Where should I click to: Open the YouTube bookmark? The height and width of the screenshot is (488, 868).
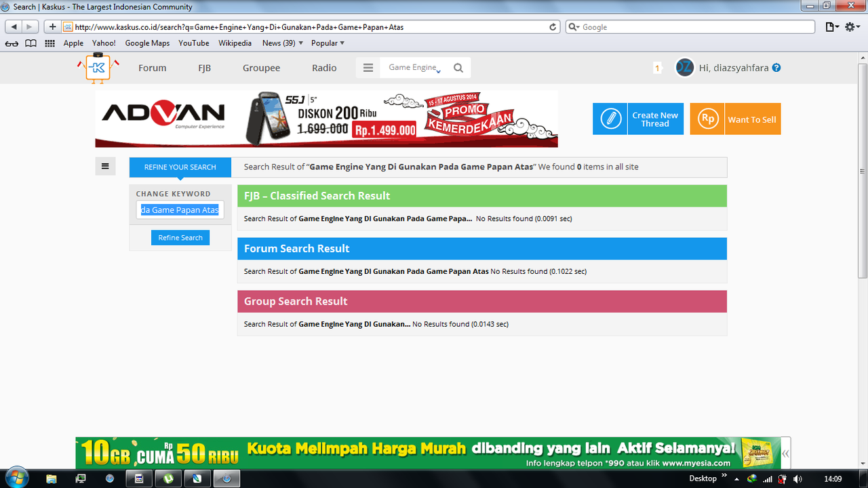click(194, 43)
